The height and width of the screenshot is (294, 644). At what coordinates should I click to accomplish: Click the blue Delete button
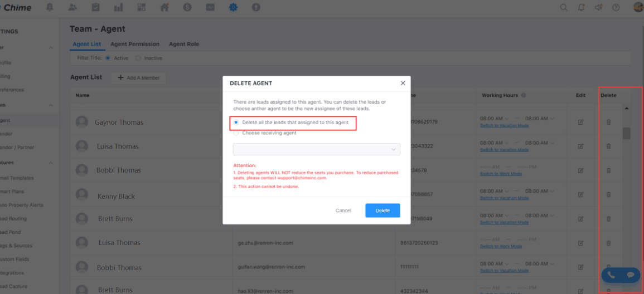pos(382,210)
